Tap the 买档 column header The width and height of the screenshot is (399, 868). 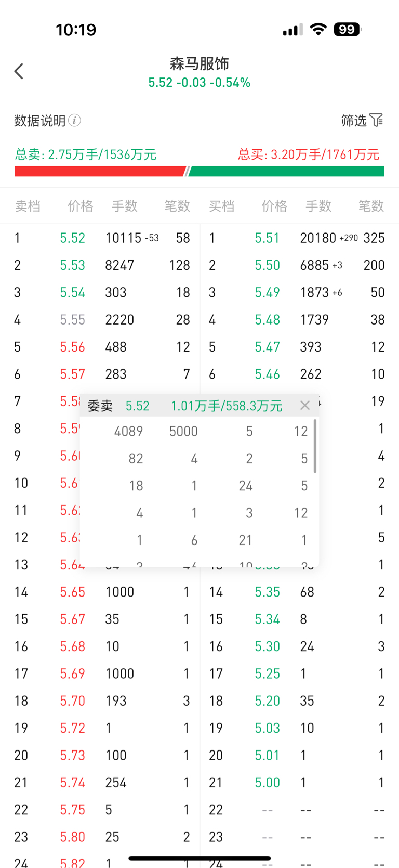(x=222, y=206)
